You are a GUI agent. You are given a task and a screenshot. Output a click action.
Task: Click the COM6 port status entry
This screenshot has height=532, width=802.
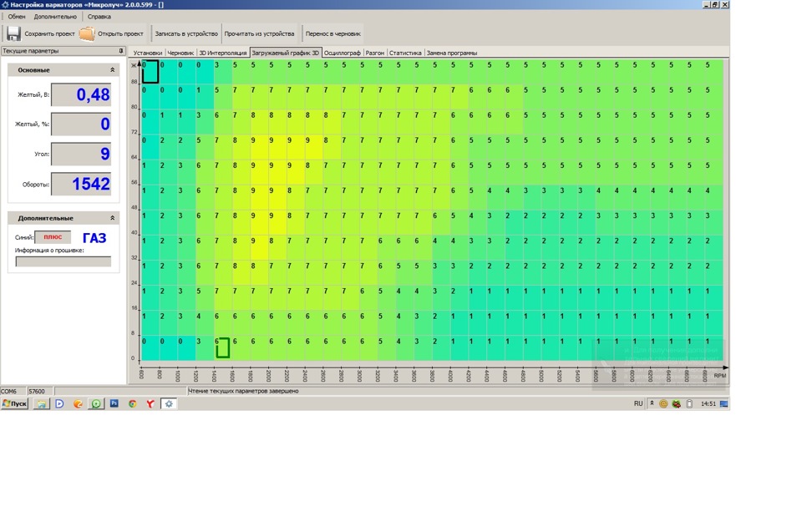pyautogui.click(x=13, y=391)
